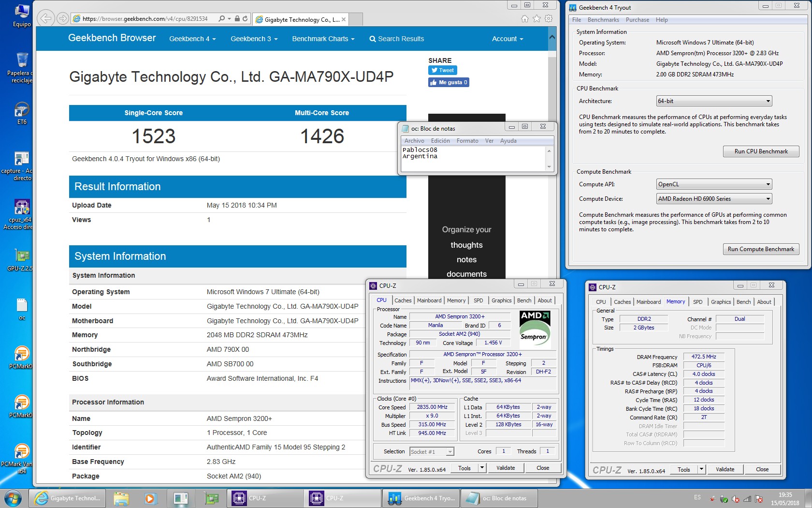
Task: Click the Facebook Me gusta button
Action: tap(449, 82)
